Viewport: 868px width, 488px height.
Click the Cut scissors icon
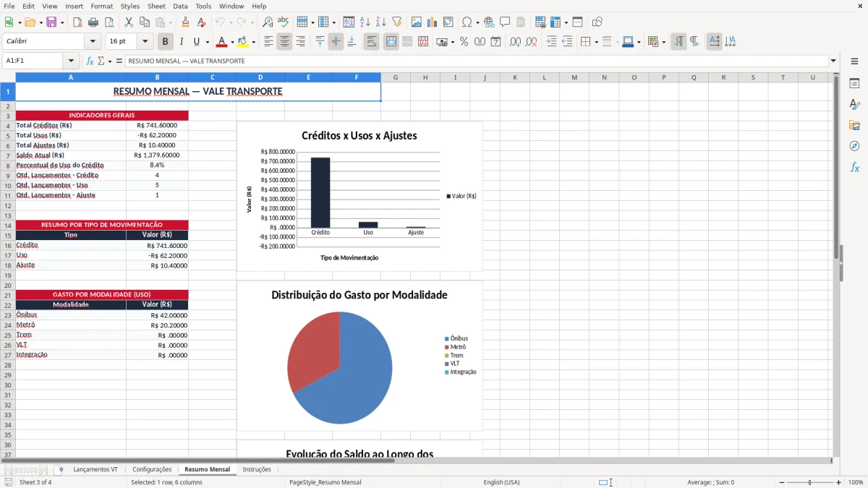pos(129,22)
